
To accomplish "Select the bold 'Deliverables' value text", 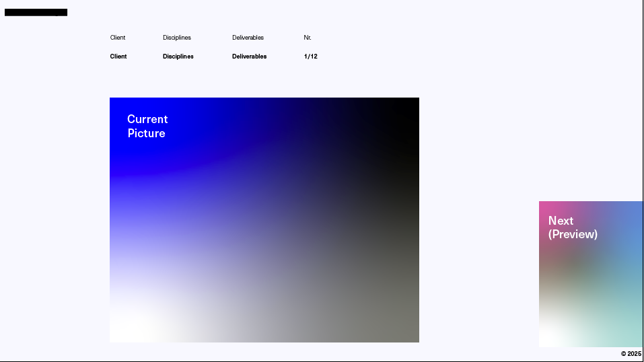I will coord(250,57).
